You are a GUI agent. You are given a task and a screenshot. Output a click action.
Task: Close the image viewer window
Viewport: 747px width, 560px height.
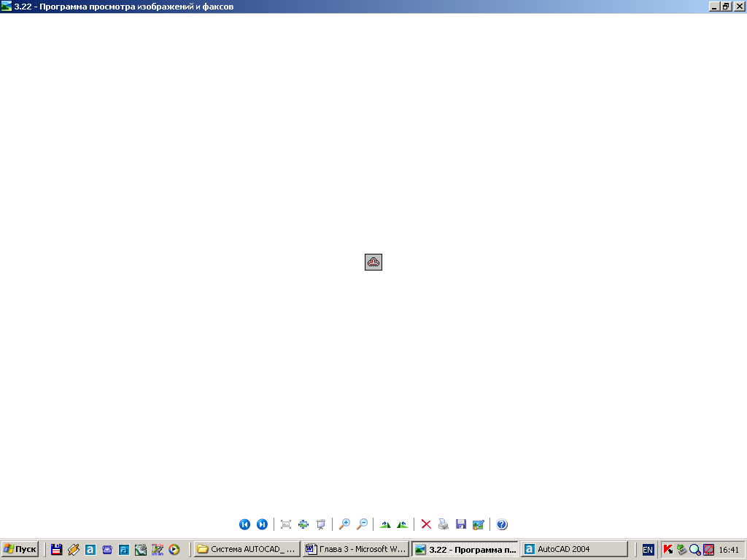click(x=740, y=6)
